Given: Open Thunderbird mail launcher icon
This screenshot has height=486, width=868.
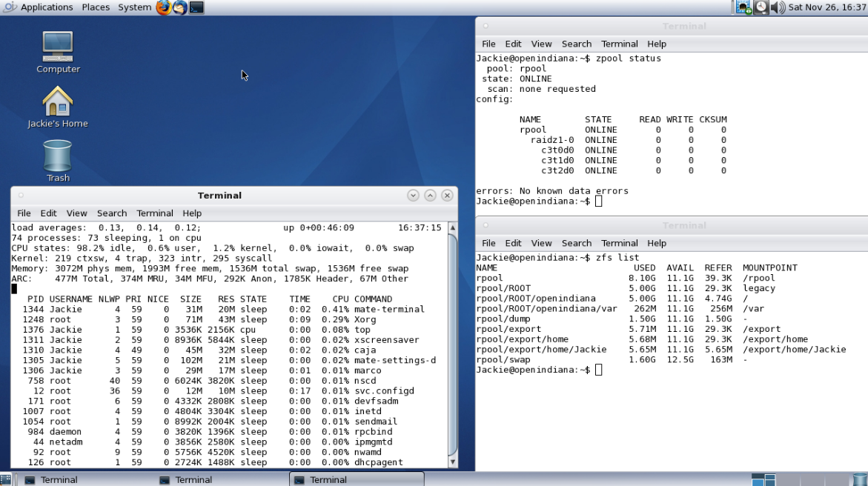Looking at the screenshot, I should pos(179,7).
